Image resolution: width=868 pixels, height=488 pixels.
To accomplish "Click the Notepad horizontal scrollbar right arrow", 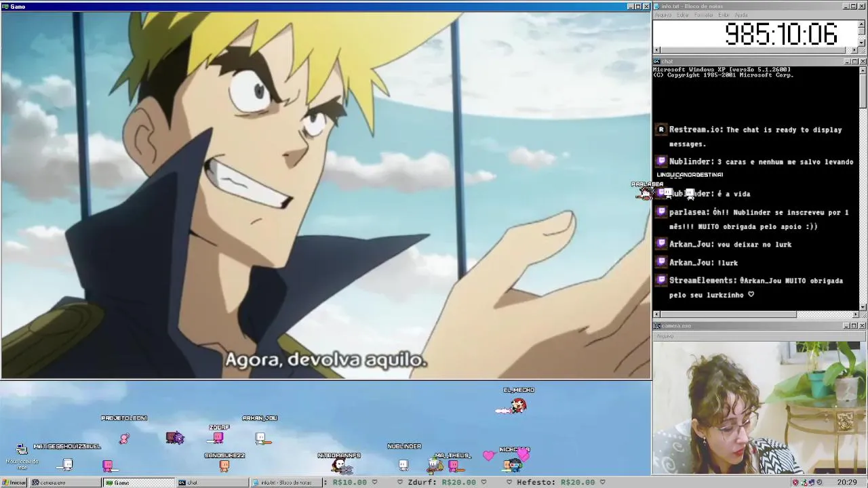I will tap(854, 50).
